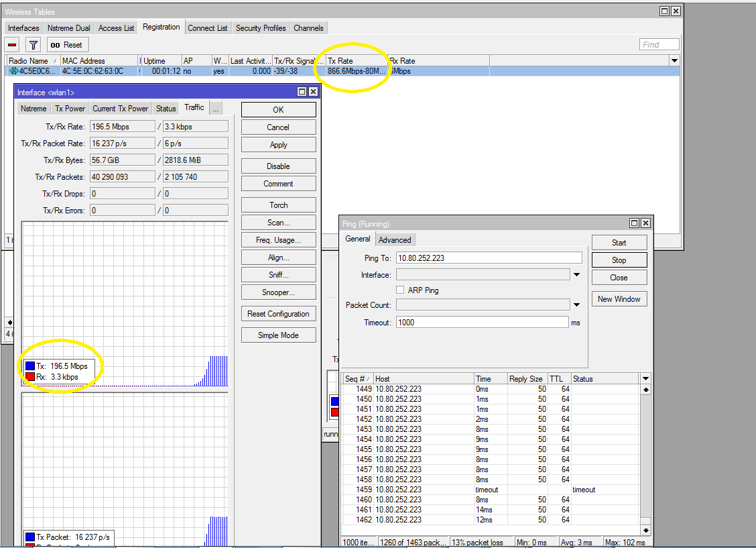This screenshot has height=548, width=756.
Task: Expand the Interface dropdown in Ping
Action: pyautogui.click(x=576, y=274)
